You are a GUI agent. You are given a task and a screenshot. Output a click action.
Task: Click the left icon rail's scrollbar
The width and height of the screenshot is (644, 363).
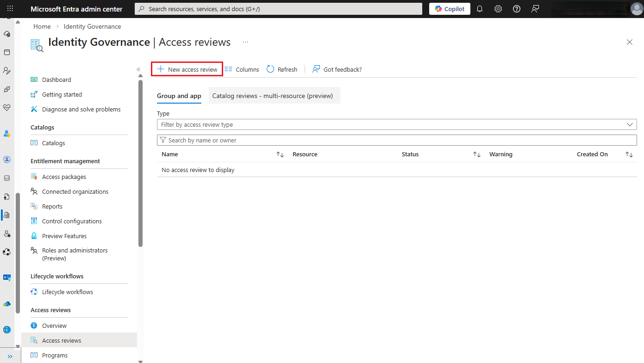point(18,253)
